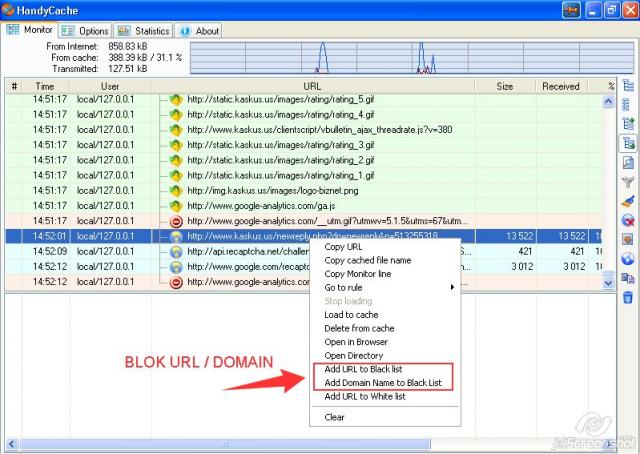Click the HandyCache logo in the title bar
This screenshot has height=454, width=640.
[7, 10]
